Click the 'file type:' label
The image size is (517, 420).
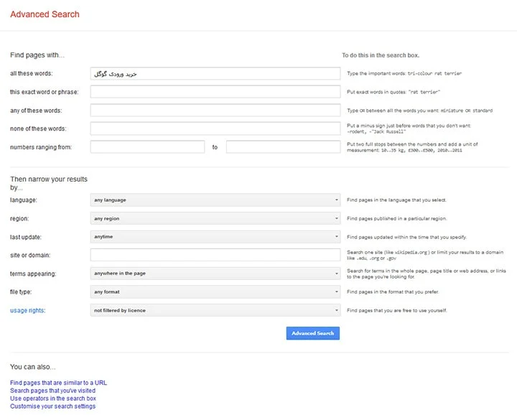coord(21,292)
